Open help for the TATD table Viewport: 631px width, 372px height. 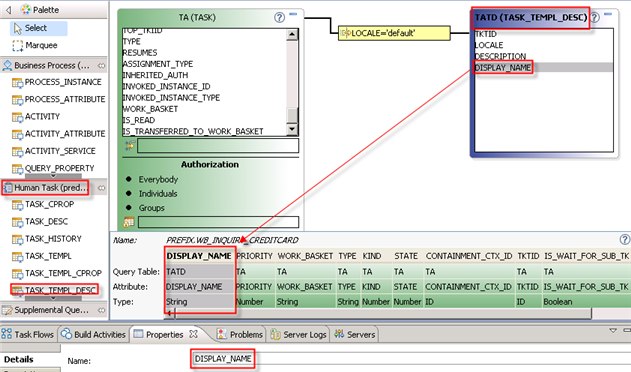click(x=595, y=17)
